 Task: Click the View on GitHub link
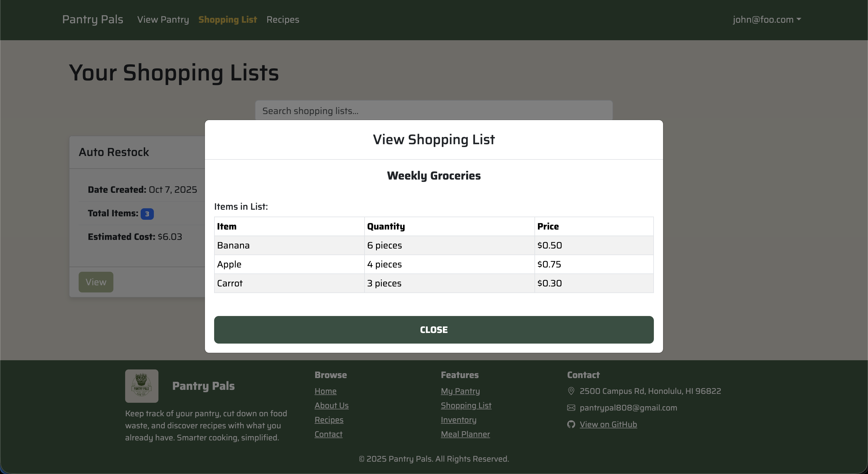pos(608,424)
